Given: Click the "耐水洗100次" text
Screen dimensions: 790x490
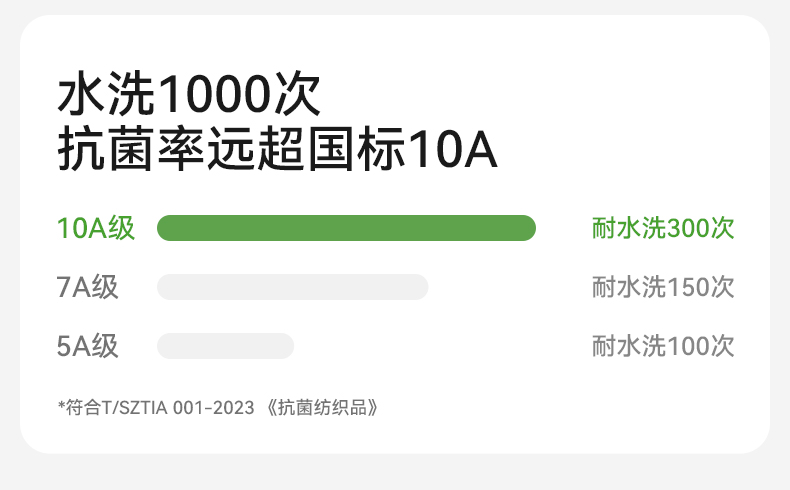Looking at the screenshot, I should [663, 346].
